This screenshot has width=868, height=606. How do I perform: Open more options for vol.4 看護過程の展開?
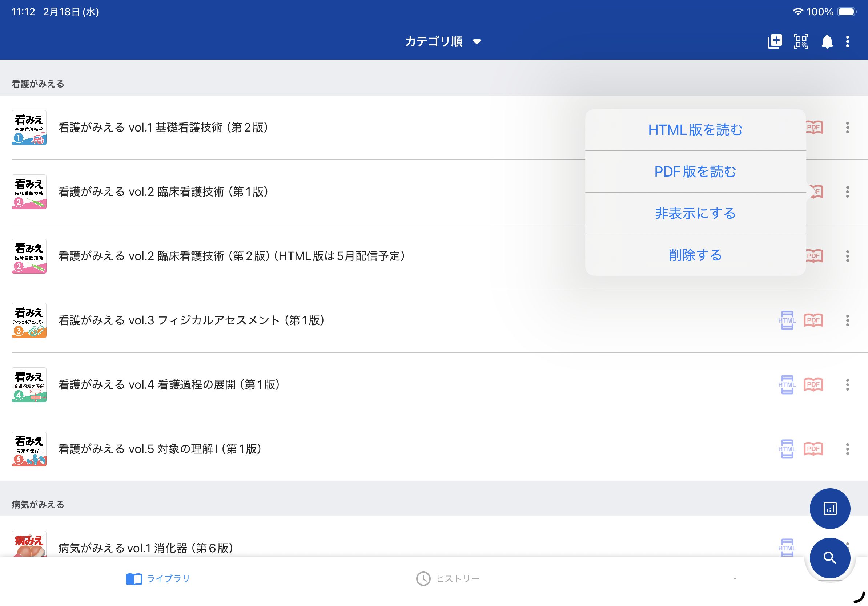[x=848, y=385]
